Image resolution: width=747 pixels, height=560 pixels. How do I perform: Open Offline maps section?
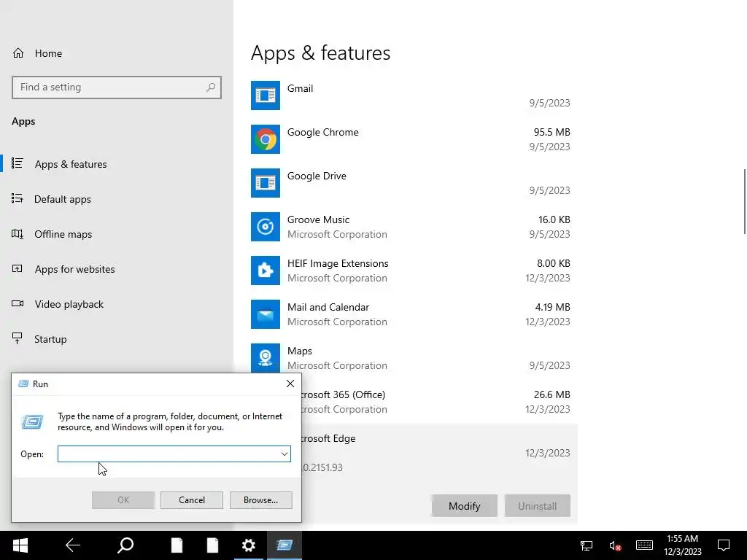(x=52, y=234)
